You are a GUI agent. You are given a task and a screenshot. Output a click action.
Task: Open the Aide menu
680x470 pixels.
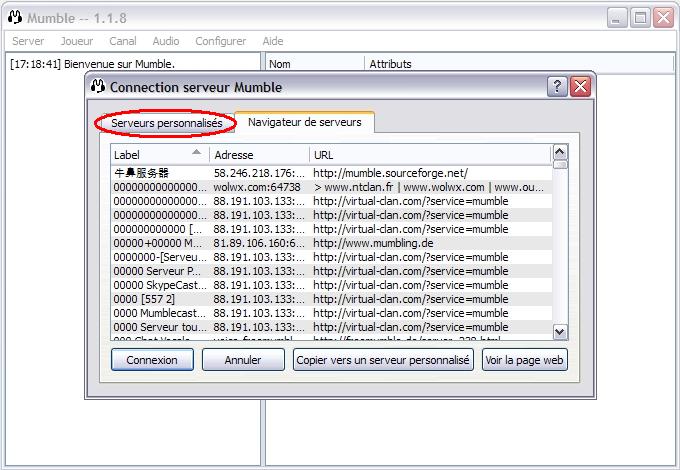click(x=273, y=41)
